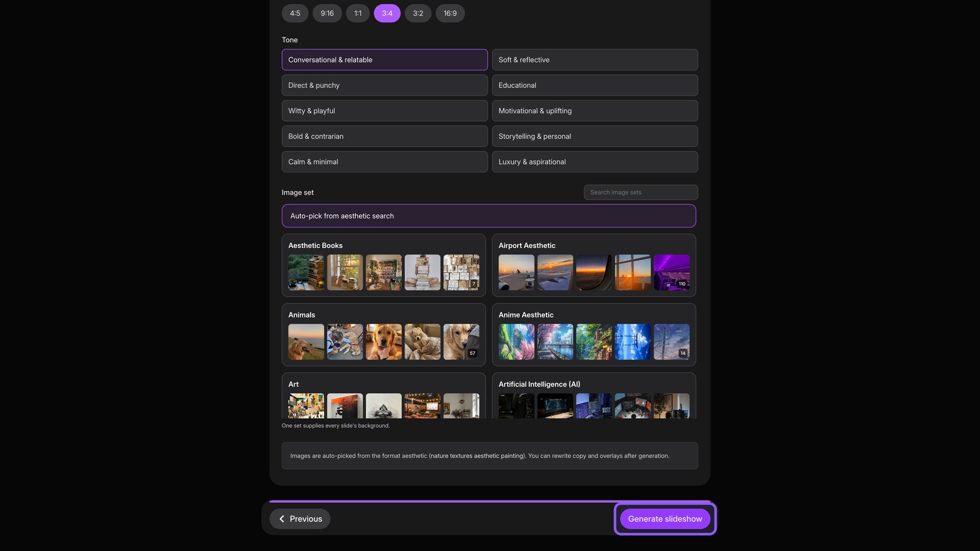
Task: Pick the 1:1 aspect ratio
Action: (x=358, y=13)
